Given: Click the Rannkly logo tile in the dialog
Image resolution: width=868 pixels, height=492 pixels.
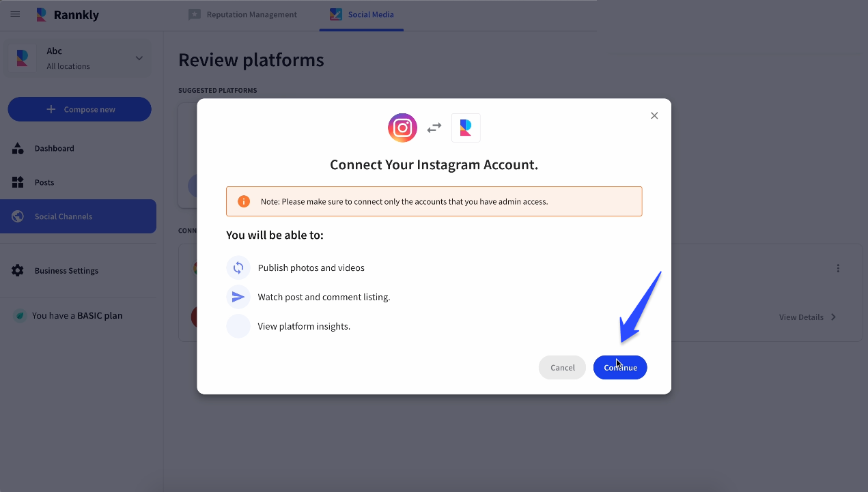Looking at the screenshot, I should pyautogui.click(x=466, y=128).
